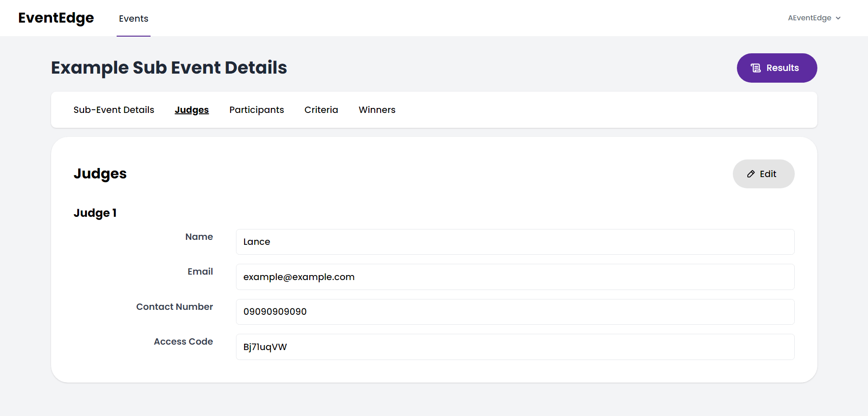Click the Contact Number field
The image size is (868, 416).
(x=515, y=312)
